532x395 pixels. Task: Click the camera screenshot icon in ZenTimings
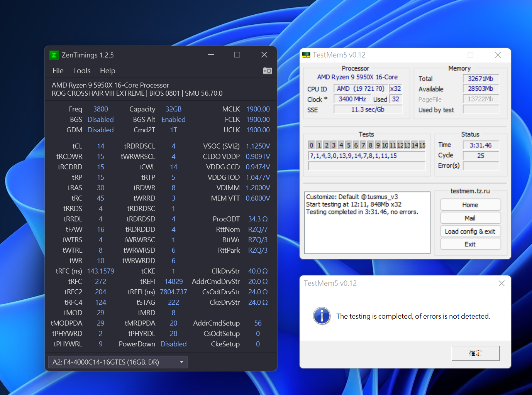click(268, 71)
